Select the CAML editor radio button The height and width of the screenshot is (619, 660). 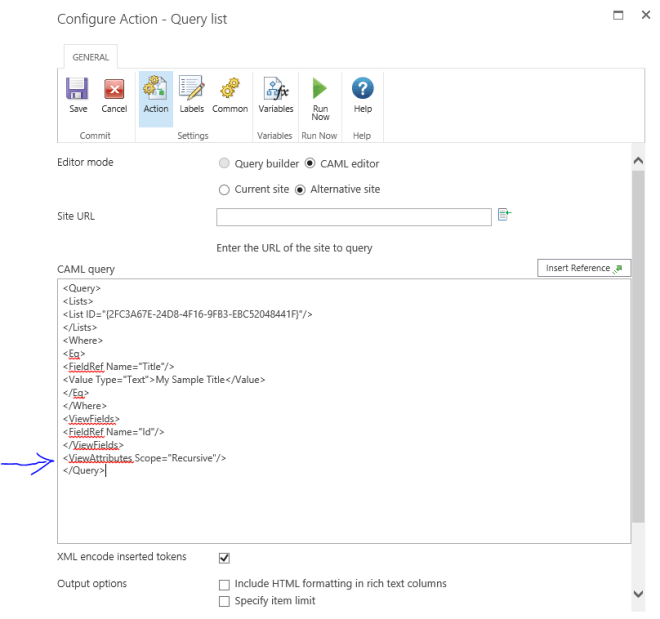(310, 163)
